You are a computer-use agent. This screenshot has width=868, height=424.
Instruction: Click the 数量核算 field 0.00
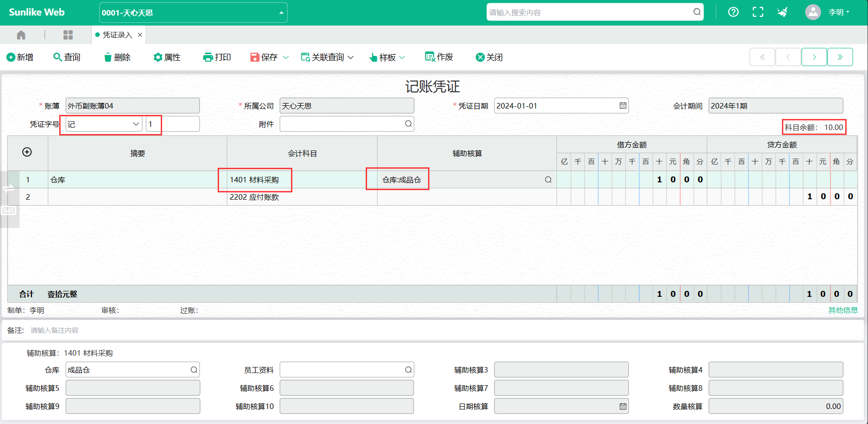776,406
